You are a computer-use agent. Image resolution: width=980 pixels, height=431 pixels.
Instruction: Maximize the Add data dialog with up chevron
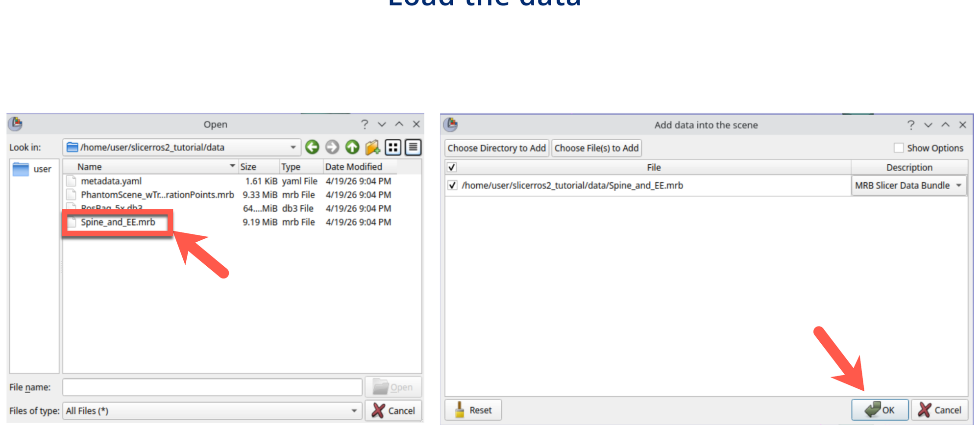coord(945,125)
